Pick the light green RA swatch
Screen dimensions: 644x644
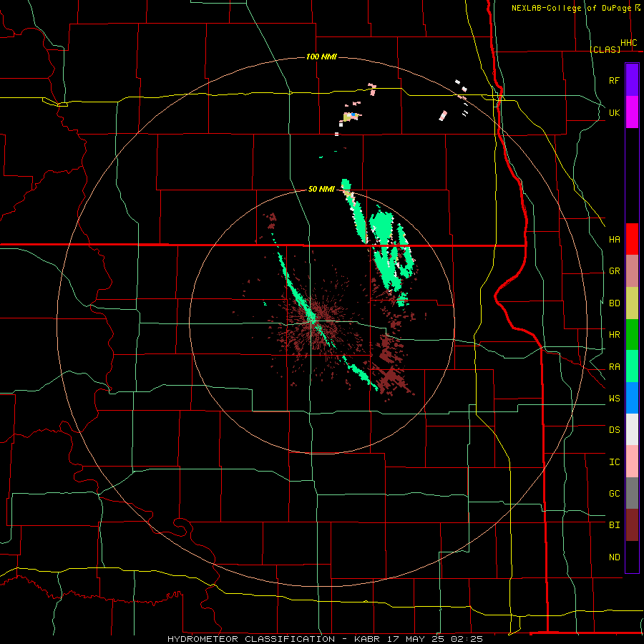pos(632,366)
